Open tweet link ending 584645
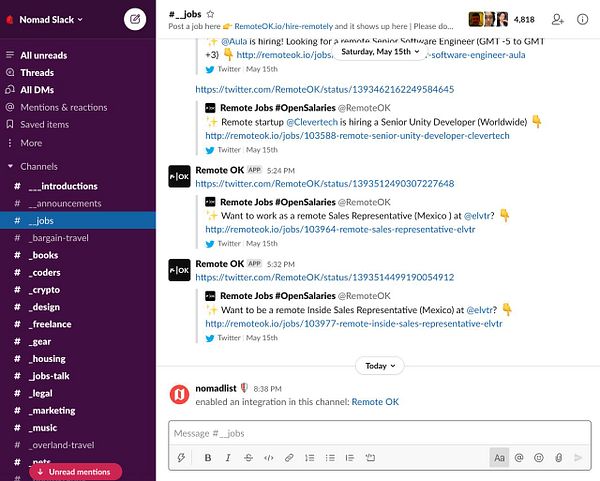Viewport: 600px width, 481px height. tap(325, 90)
